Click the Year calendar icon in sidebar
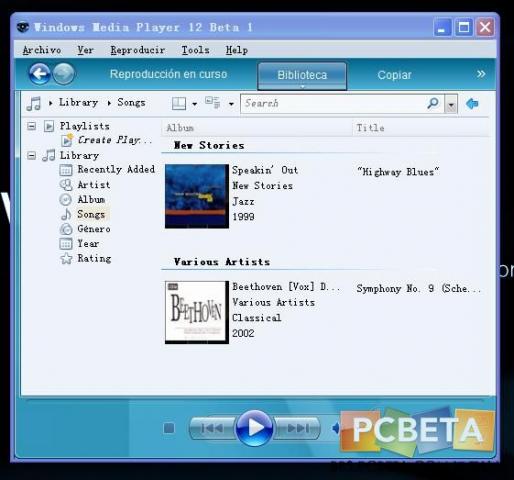 tap(66, 244)
